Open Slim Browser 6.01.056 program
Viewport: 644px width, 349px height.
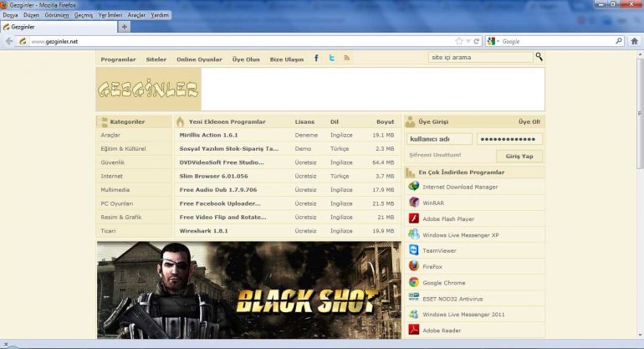213,176
